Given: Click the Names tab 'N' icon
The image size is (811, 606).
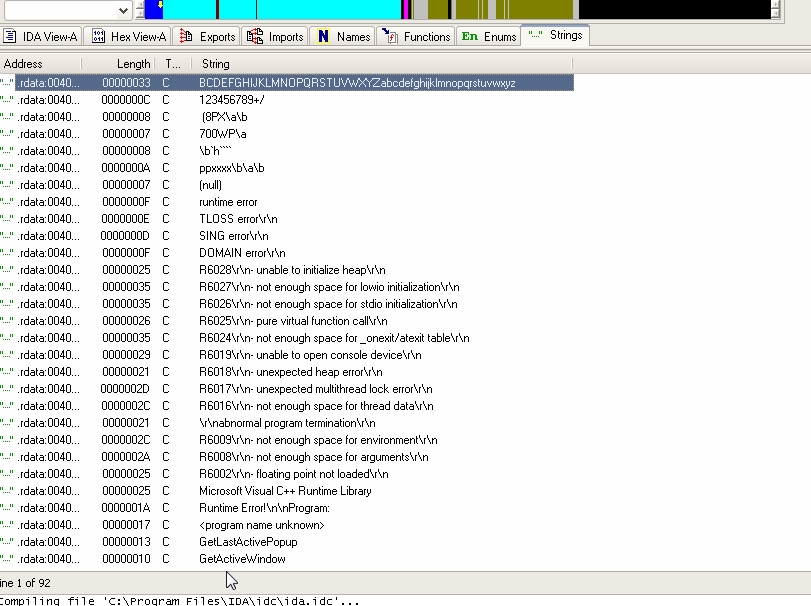Looking at the screenshot, I should pyautogui.click(x=323, y=37).
